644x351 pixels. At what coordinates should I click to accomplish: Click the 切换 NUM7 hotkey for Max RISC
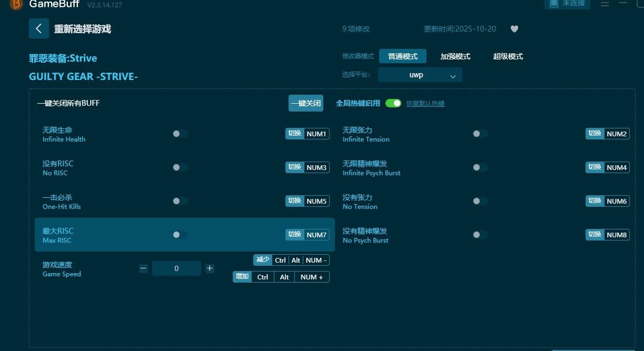(308, 235)
